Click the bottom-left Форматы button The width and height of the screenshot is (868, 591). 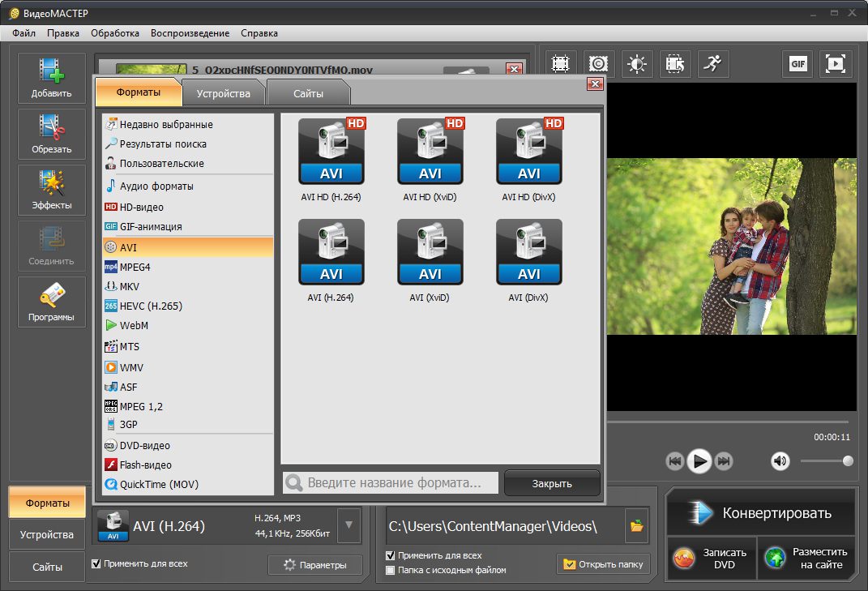coord(47,503)
